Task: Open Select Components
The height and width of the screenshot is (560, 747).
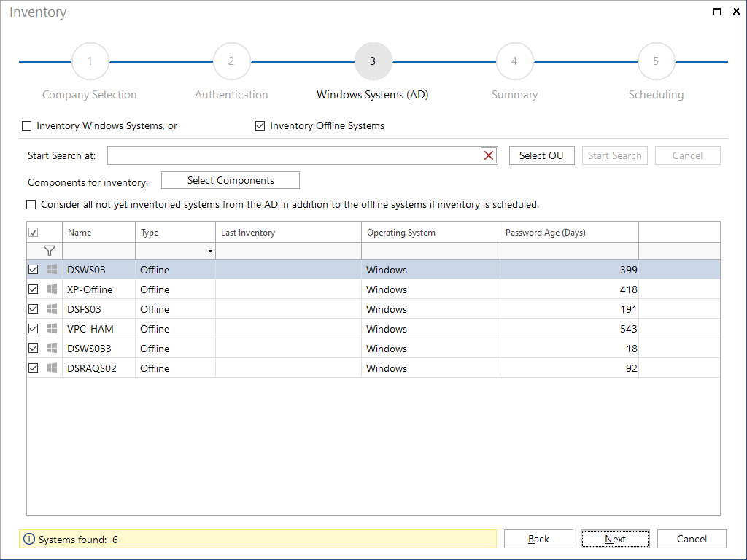Action: 231,181
